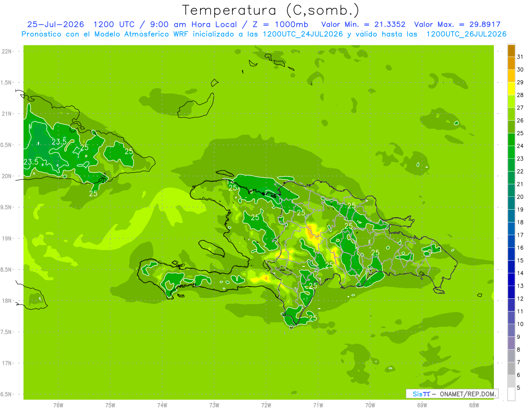
Task: Click the '5' value on the colorbar
Action: (x=519, y=388)
